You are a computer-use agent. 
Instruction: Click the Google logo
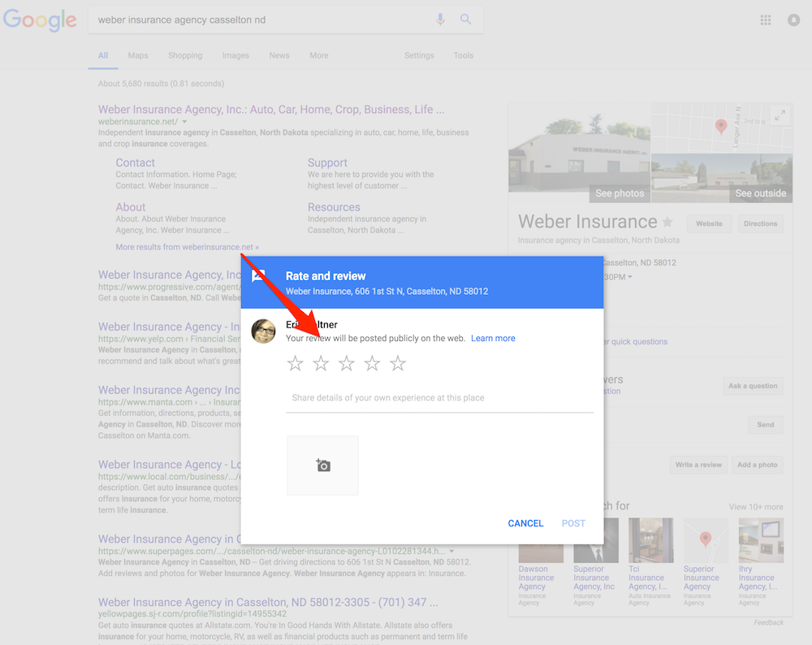[x=40, y=19]
